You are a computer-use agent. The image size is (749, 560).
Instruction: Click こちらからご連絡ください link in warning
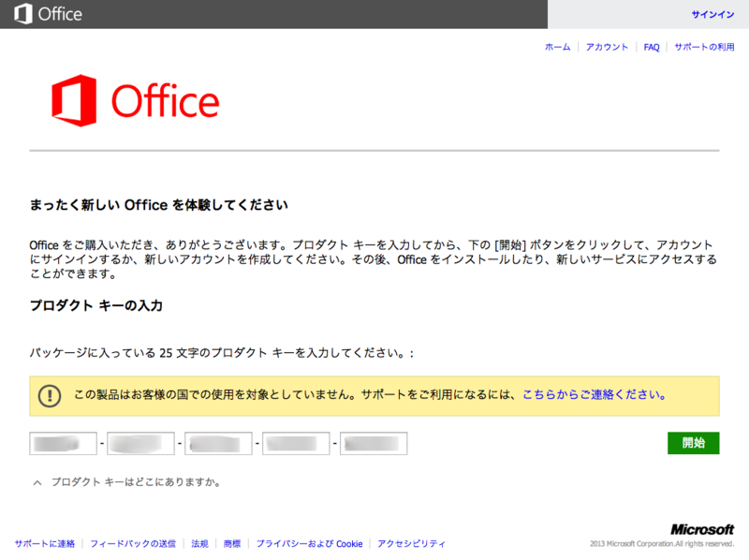coord(595,394)
